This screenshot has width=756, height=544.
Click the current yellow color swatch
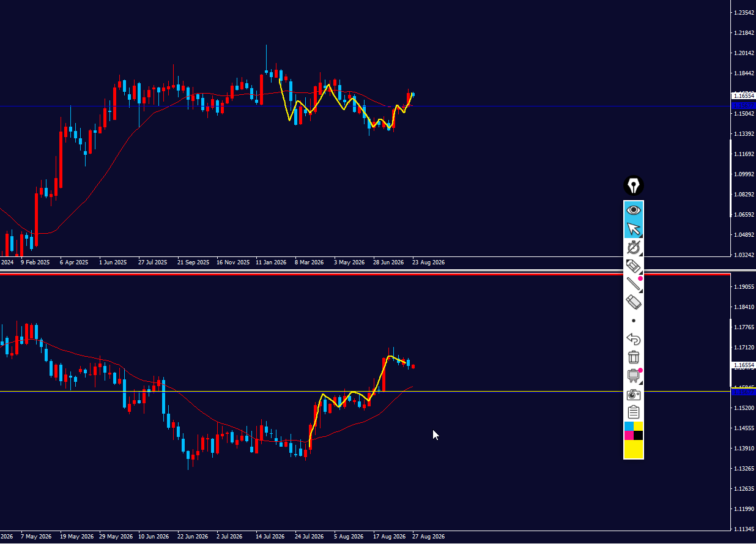(x=634, y=449)
